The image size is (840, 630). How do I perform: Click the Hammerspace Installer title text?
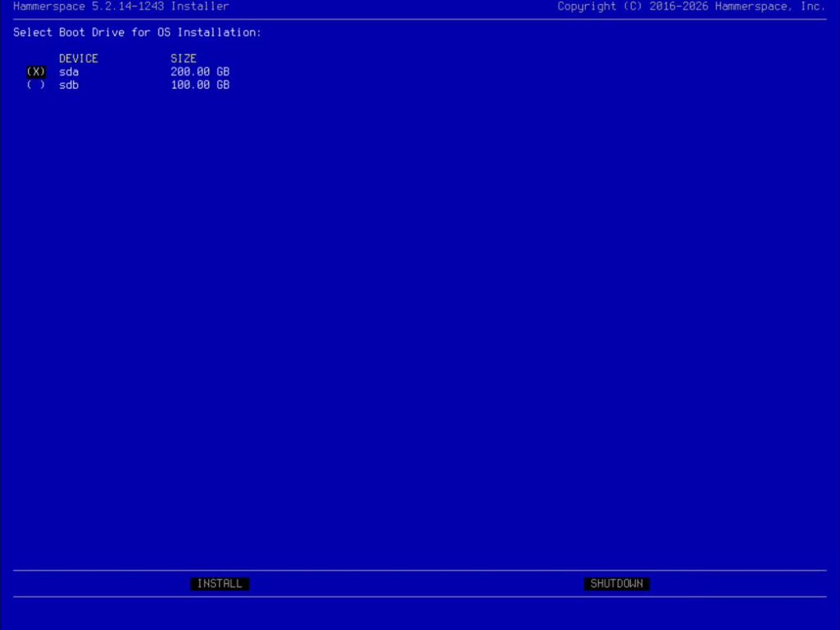click(x=121, y=7)
